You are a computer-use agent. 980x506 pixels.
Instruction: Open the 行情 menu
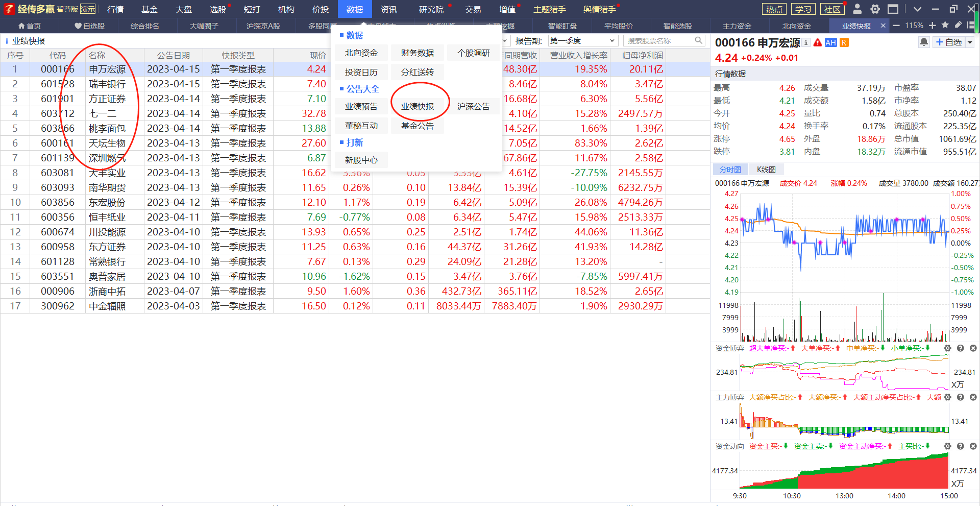click(115, 9)
